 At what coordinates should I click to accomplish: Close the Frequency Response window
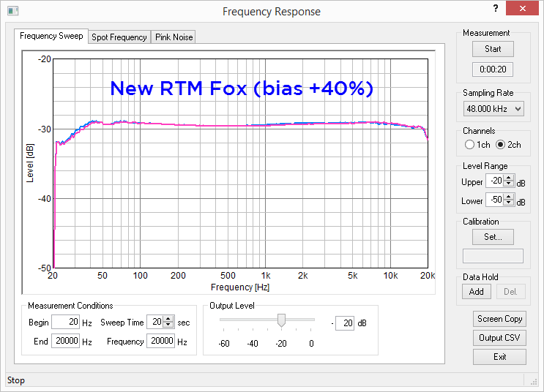[522, 9]
